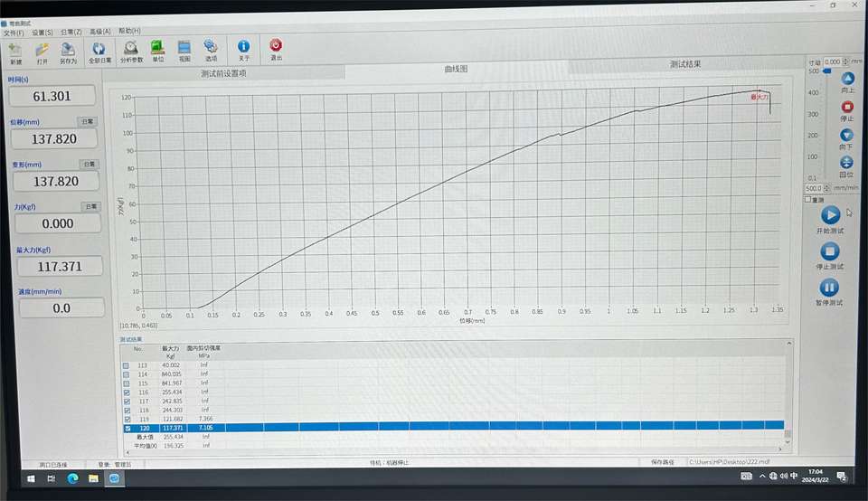Click the red 退出 (Exit) power icon
Image resolution: width=868 pixels, height=501 pixels.
[x=276, y=48]
